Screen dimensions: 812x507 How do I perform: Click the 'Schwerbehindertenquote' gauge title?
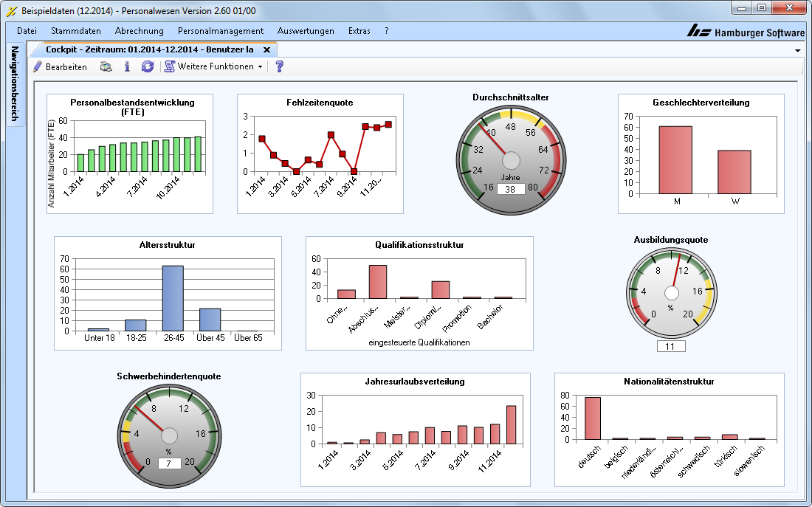click(x=169, y=376)
